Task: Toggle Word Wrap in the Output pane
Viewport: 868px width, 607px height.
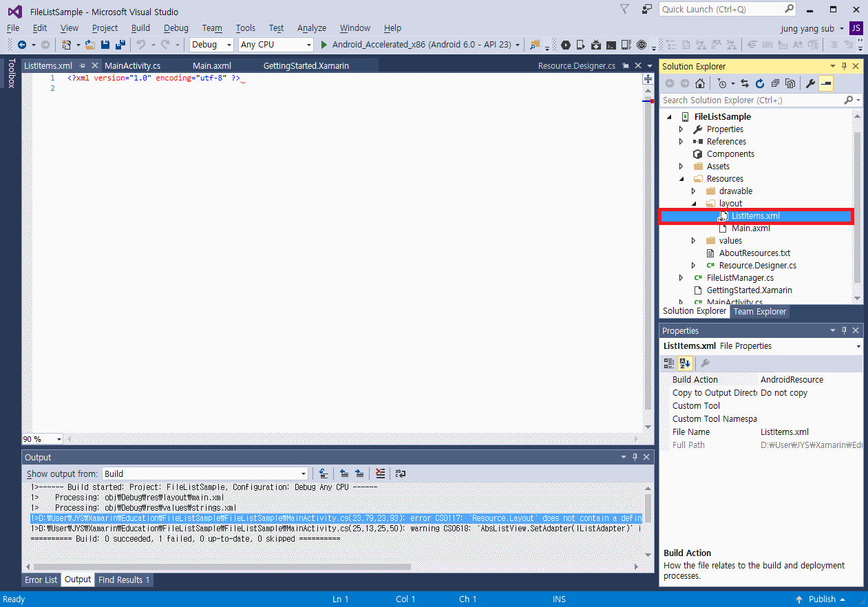Action: tap(401, 473)
